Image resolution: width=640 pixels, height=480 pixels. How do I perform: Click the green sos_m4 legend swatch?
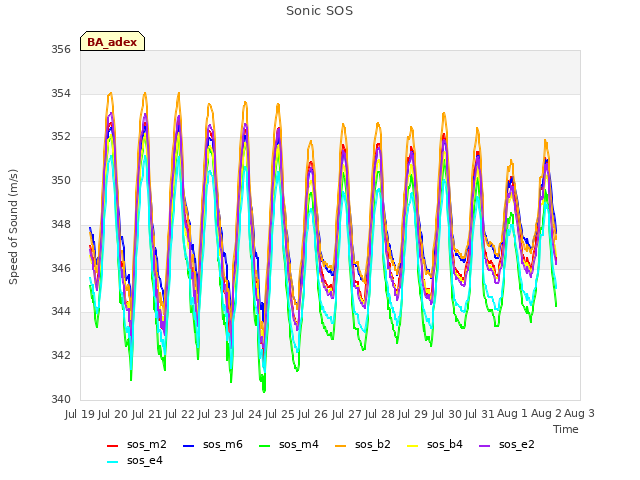click(265, 446)
